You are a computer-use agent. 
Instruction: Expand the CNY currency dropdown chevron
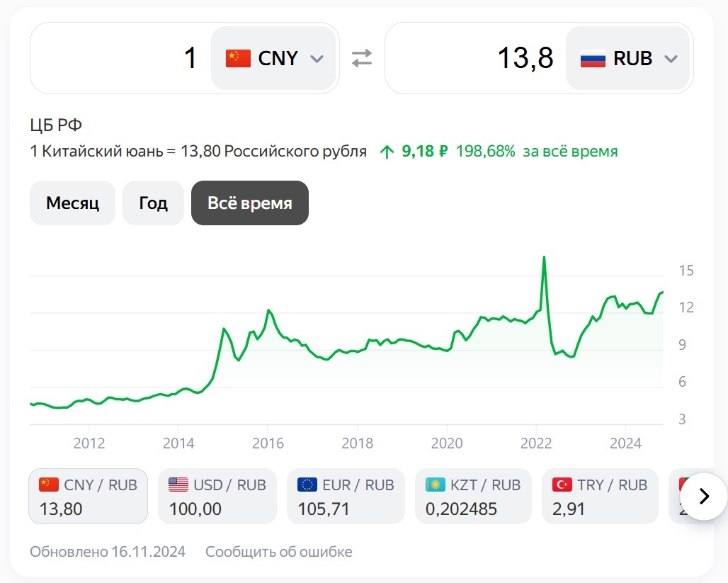[x=317, y=59]
